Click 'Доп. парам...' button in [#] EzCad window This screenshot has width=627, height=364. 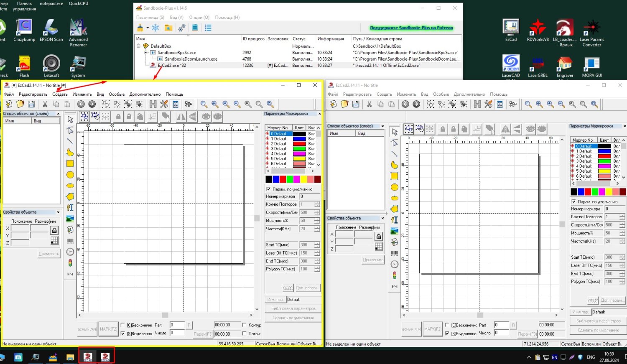click(307, 288)
